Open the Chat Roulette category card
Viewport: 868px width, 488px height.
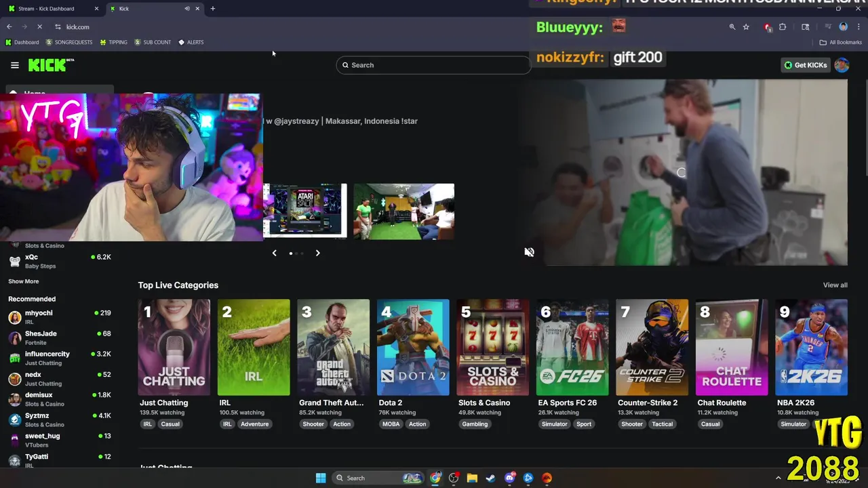pyautogui.click(x=732, y=347)
